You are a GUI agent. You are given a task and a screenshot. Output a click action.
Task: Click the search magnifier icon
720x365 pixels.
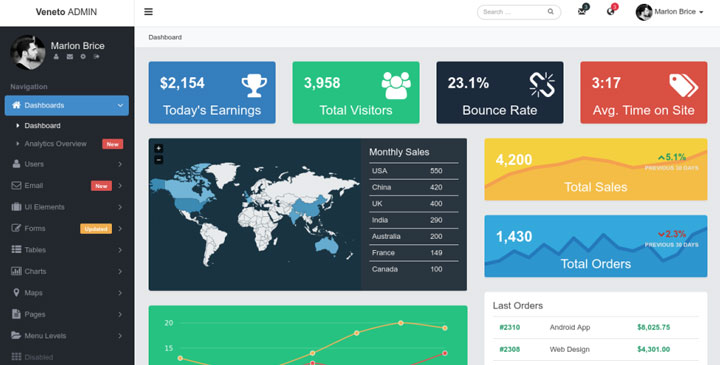click(x=551, y=12)
